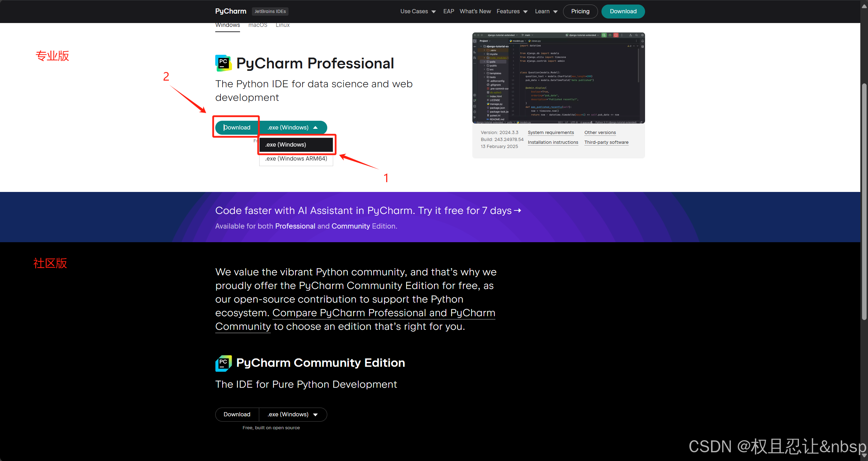Click the PyCharm Community Edition PC icon
The image size is (868, 461).
[223, 363]
